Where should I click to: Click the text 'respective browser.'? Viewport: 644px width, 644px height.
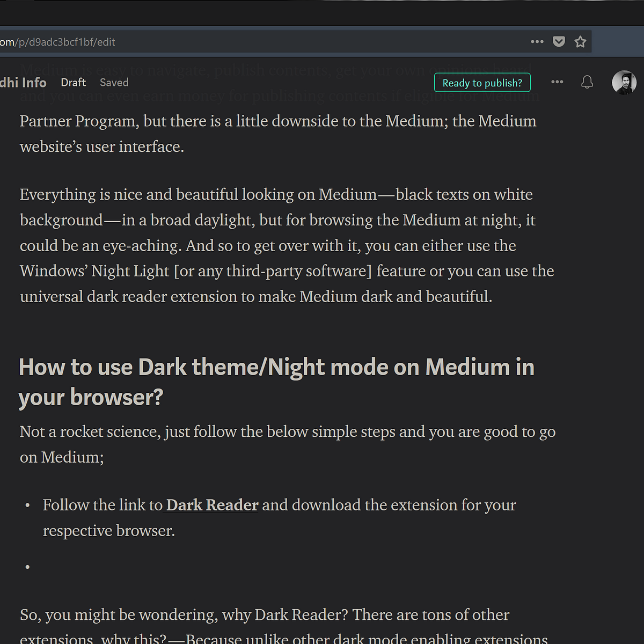[109, 531]
